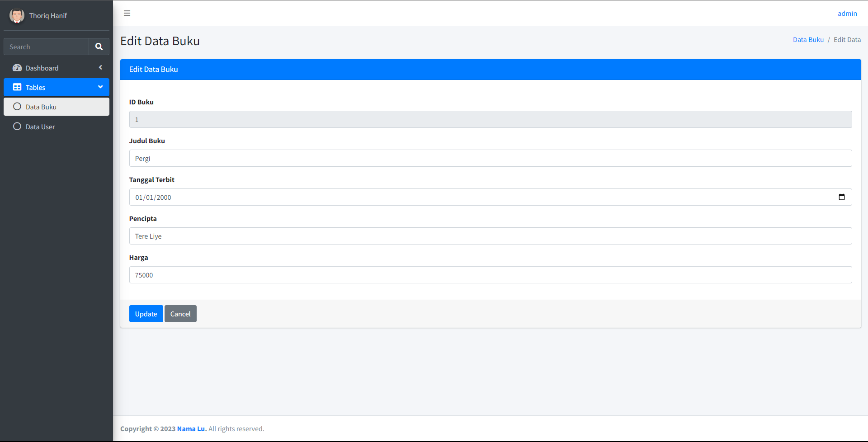Click the circle icon beside Data User
868x442 pixels.
pyautogui.click(x=17, y=127)
